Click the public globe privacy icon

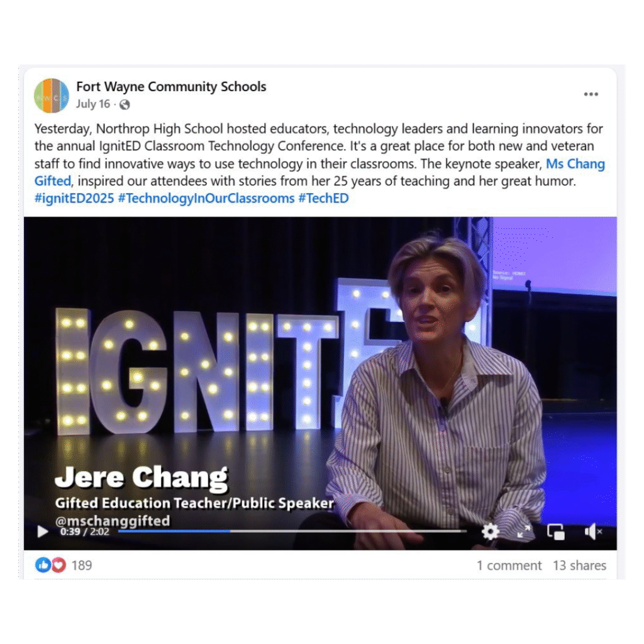pyautogui.click(x=125, y=105)
